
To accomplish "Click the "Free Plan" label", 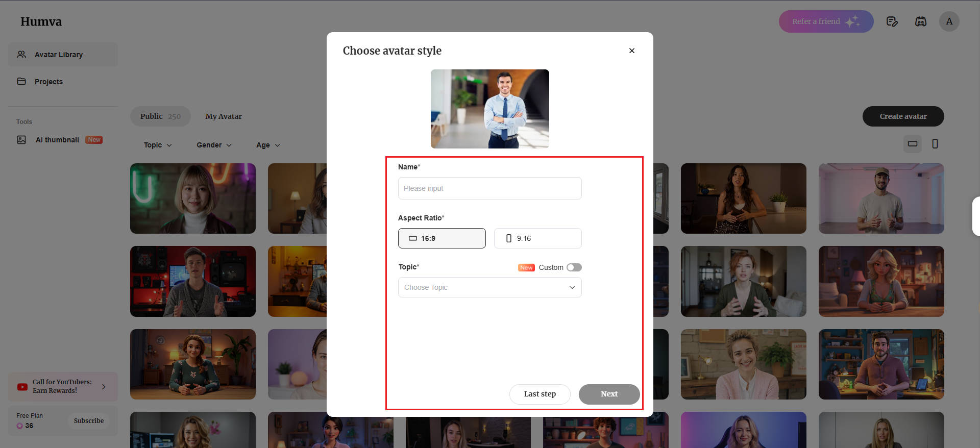I will click(30, 416).
